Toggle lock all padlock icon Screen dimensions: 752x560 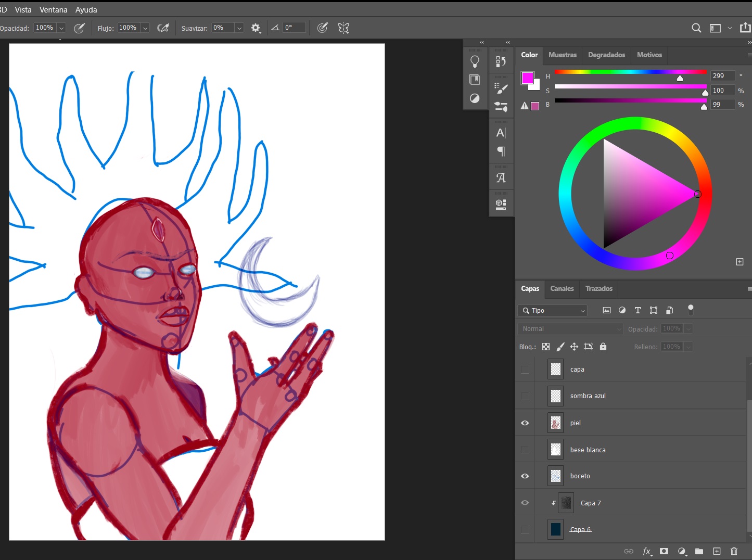click(x=603, y=347)
